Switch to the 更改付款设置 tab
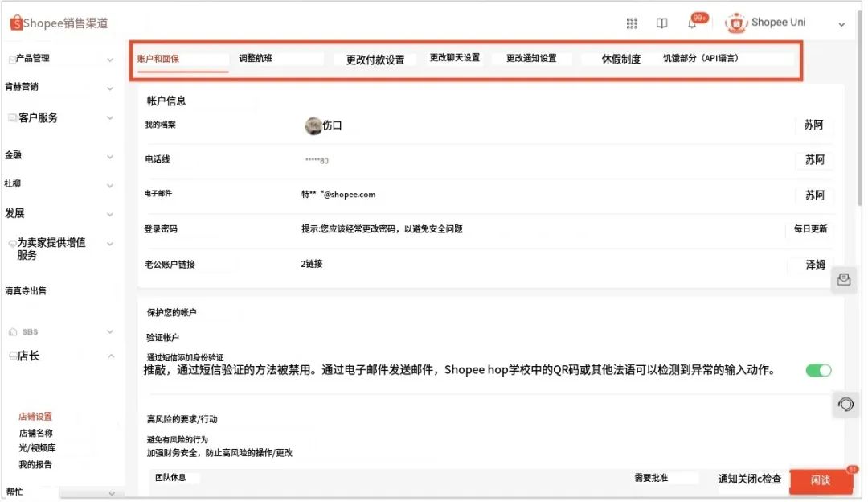 [x=375, y=60]
